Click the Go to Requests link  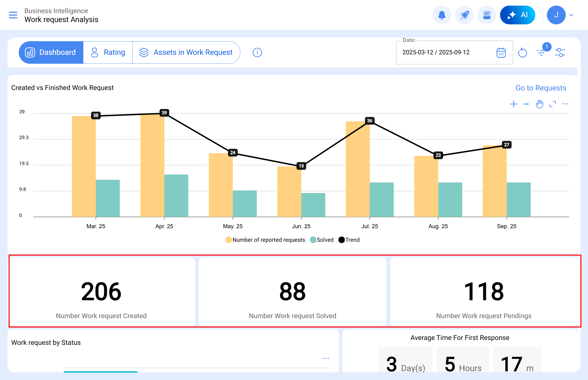[541, 88]
